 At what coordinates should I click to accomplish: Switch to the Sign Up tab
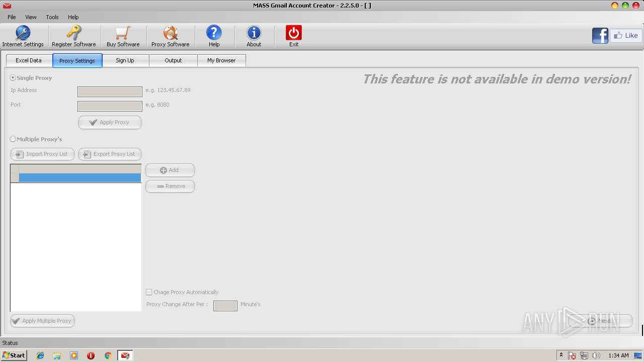(125, 60)
